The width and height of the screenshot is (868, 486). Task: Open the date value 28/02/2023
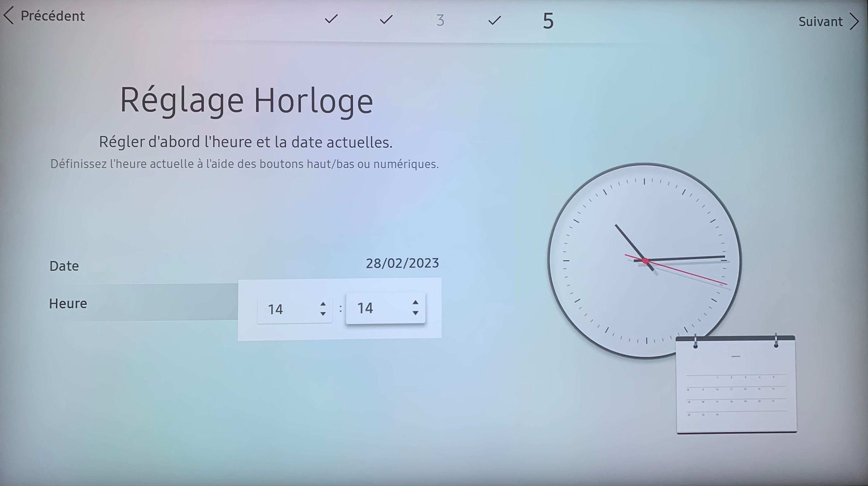402,263
